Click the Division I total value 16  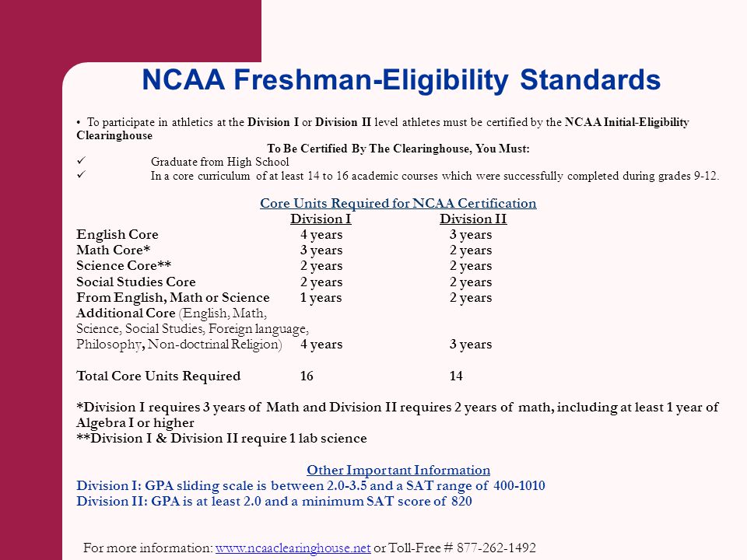[x=307, y=376]
